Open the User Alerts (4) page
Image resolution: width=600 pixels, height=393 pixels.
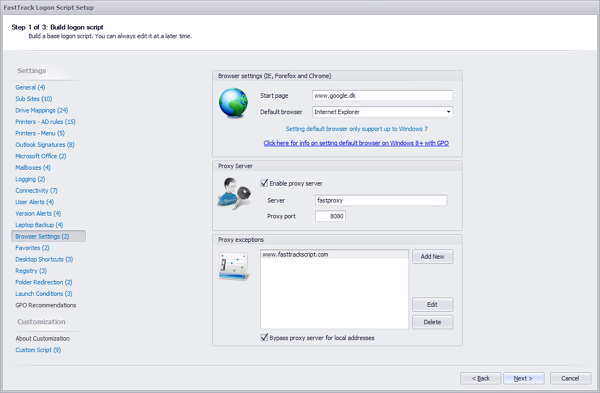pyautogui.click(x=34, y=202)
